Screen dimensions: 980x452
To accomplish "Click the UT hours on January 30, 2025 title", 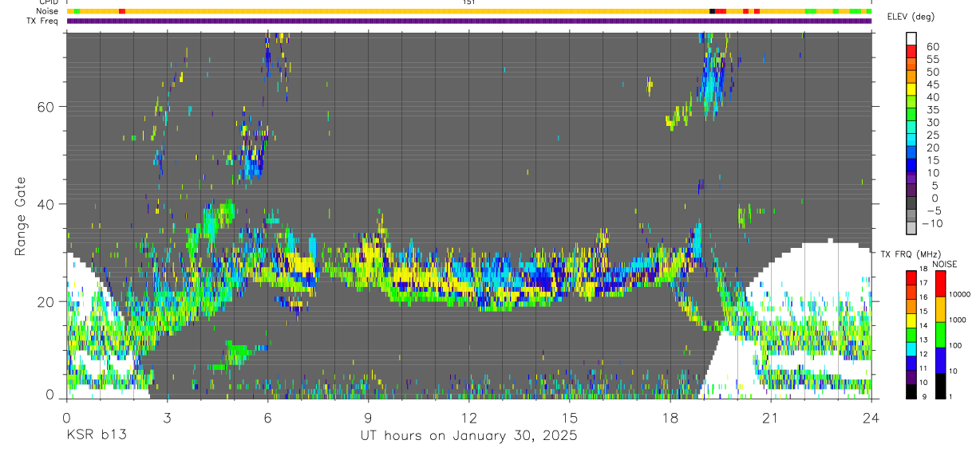I will point(468,436).
